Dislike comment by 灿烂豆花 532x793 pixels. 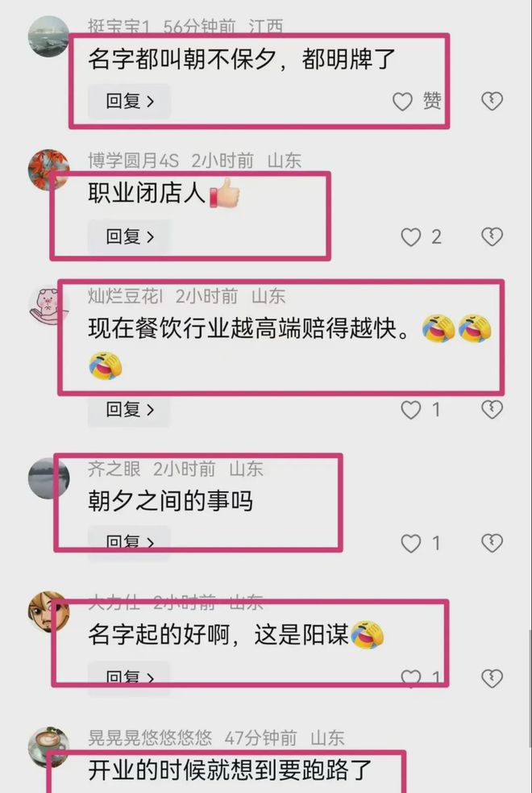[492, 410]
